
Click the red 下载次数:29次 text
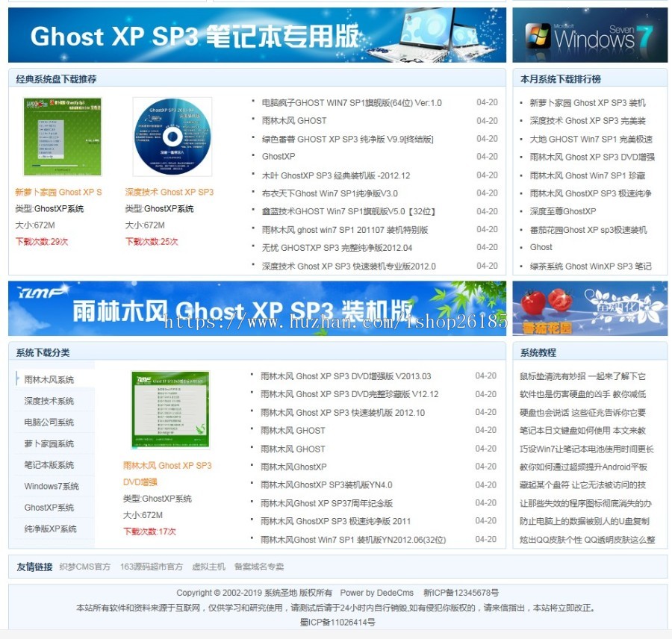(42, 241)
